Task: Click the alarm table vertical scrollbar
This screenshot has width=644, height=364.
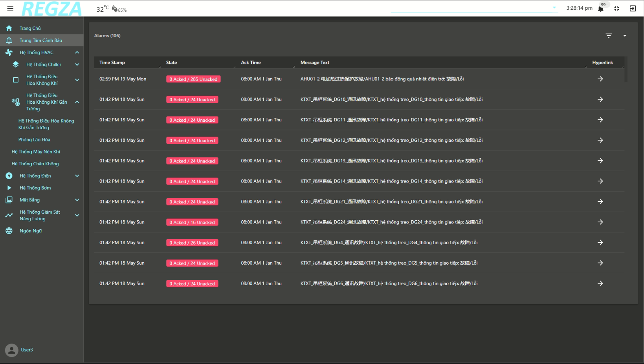Action: click(x=626, y=70)
